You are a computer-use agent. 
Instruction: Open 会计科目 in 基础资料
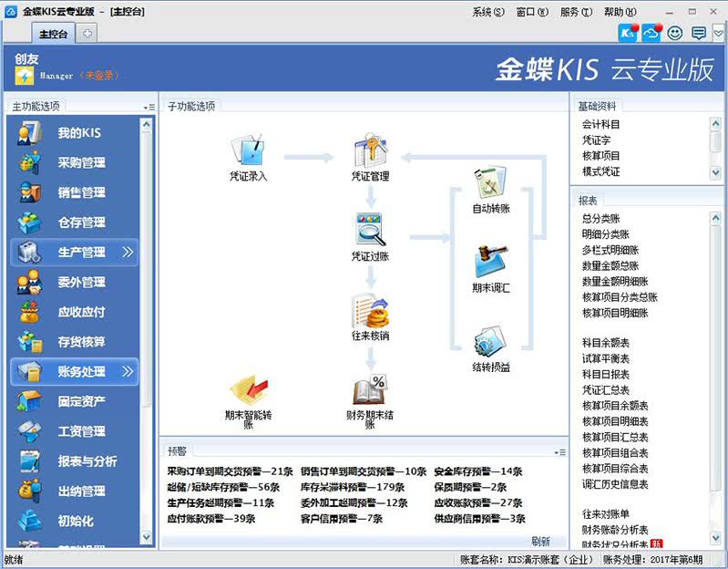600,125
